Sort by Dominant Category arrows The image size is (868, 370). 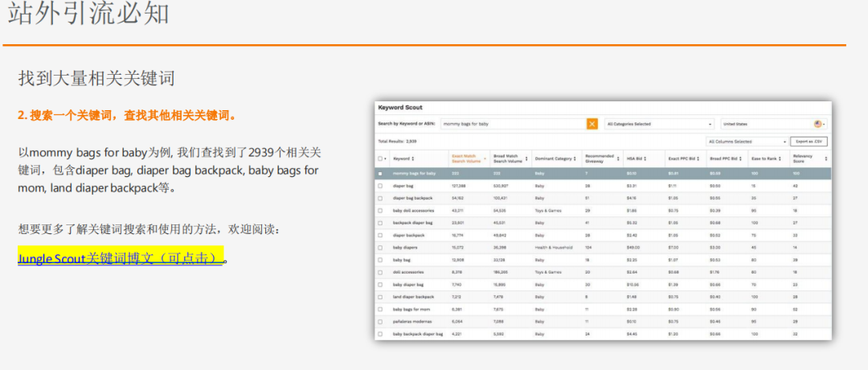(x=576, y=159)
